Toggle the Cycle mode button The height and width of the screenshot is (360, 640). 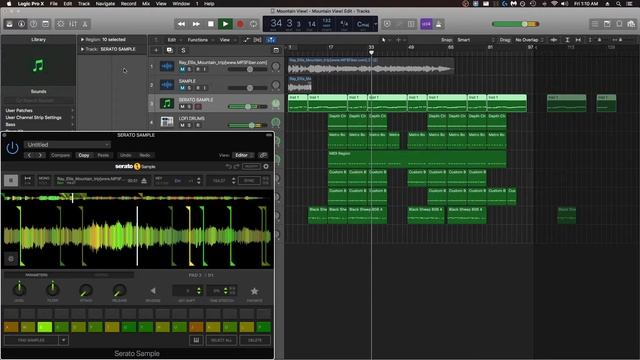(253, 24)
